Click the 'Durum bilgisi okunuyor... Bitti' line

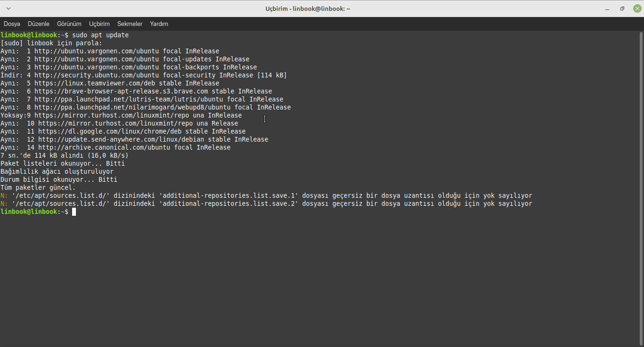click(59, 180)
